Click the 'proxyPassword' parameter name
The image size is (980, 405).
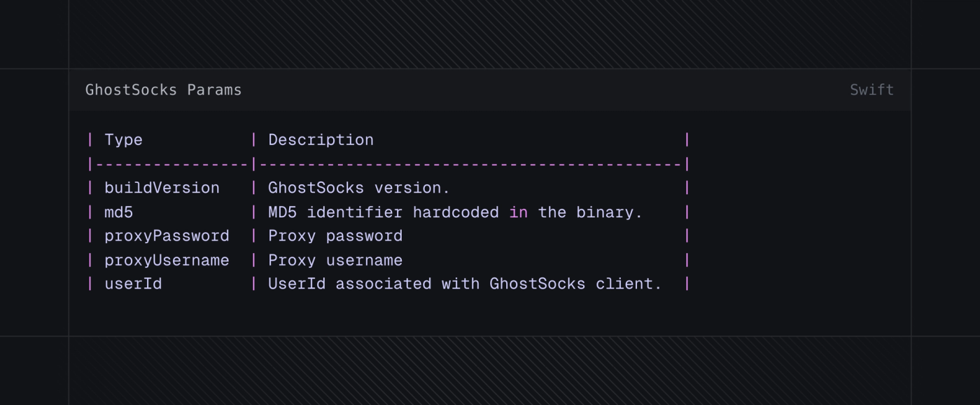point(167,236)
